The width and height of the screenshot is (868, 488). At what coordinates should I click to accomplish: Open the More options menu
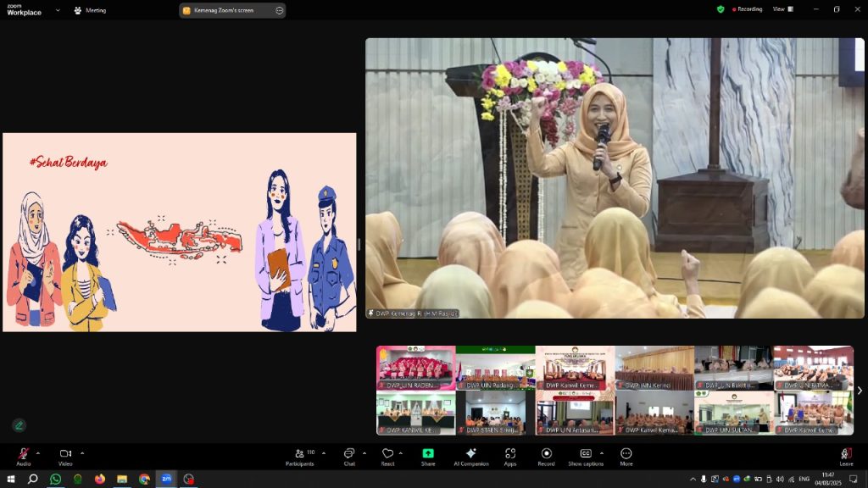click(626, 455)
